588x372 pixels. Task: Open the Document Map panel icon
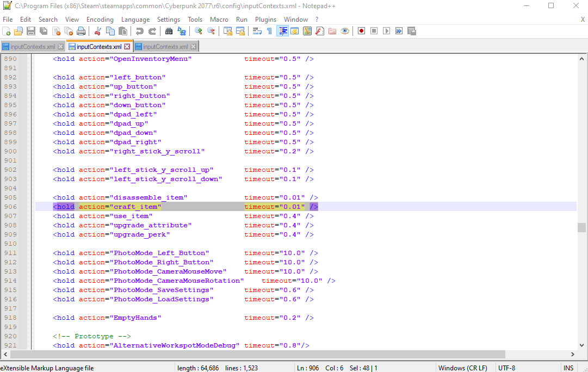point(307,31)
